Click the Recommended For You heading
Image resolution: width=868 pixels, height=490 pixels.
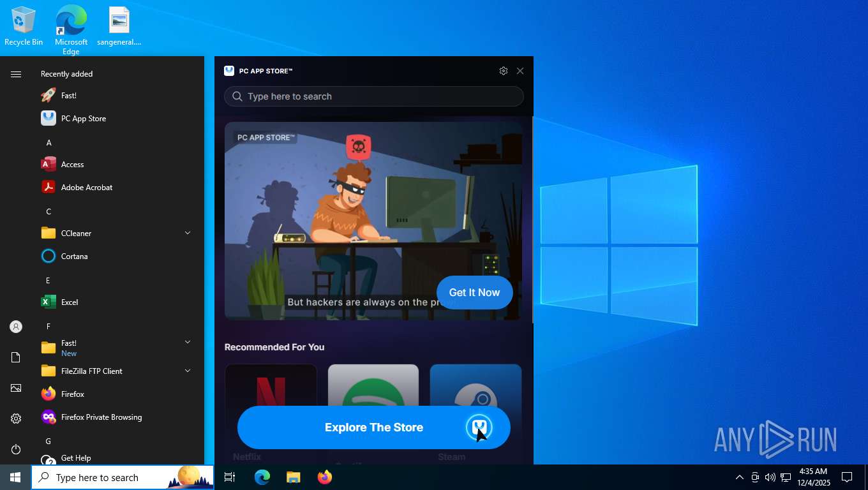click(x=274, y=347)
